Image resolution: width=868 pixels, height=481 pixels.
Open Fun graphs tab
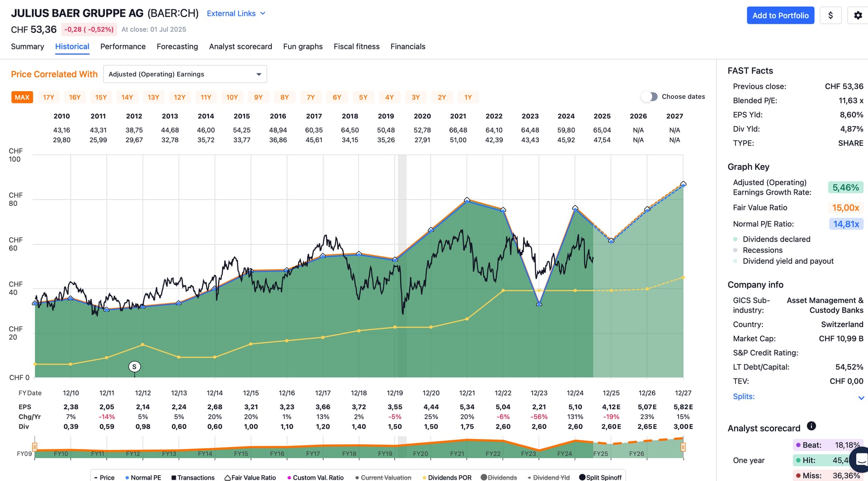coord(303,47)
